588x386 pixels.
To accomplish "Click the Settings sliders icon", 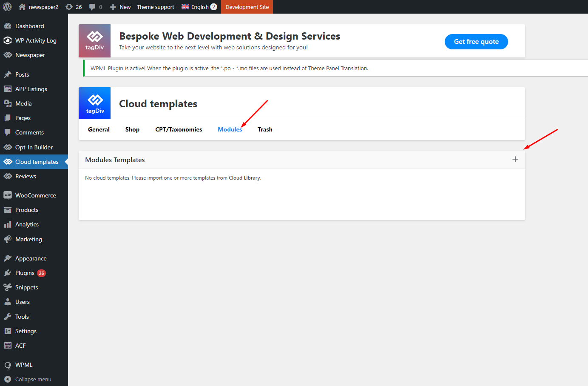I will (8, 331).
